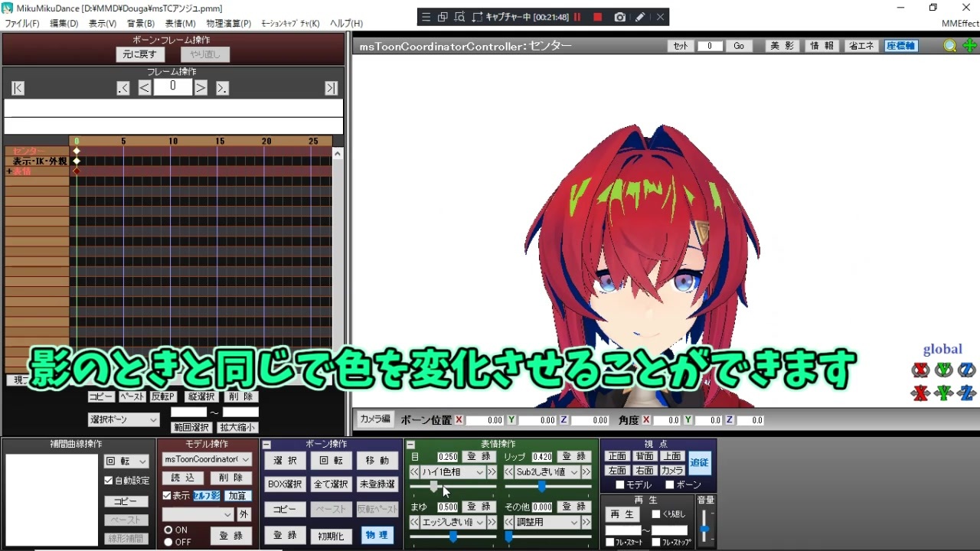
Task: Previous 目 morph with << button
Action: (x=414, y=472)
